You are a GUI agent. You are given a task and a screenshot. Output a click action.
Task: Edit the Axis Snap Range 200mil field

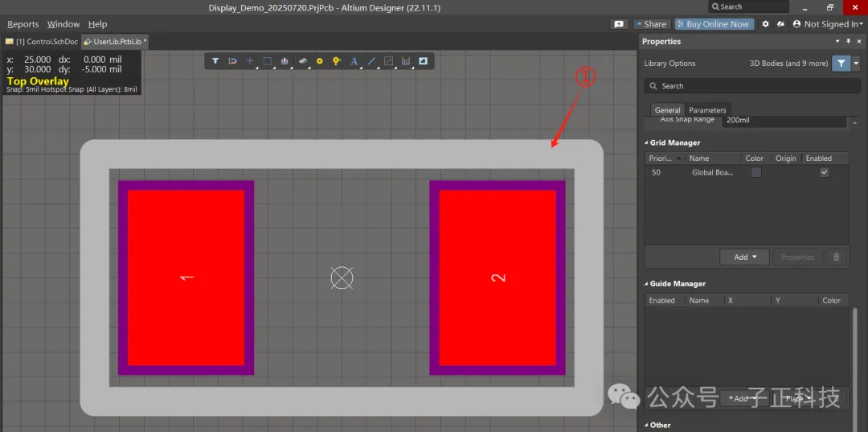point(784,120)
